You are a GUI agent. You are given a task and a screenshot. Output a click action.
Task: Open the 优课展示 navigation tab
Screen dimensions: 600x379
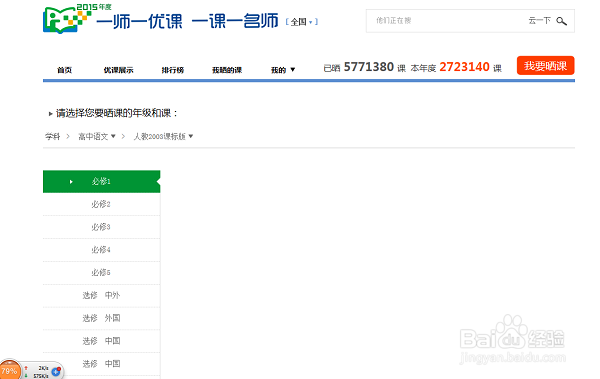[118, 70]
